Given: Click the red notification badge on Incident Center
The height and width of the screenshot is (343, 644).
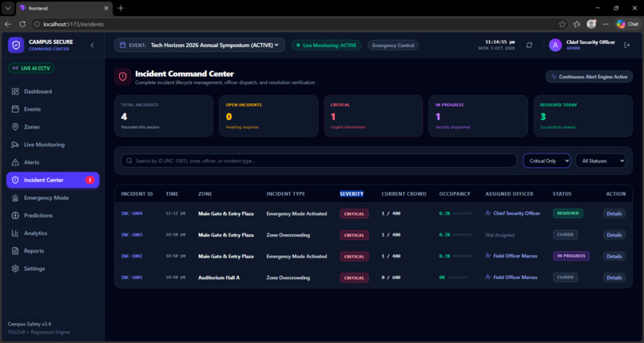Looking at the screenshot, I should tap(89, 180).
